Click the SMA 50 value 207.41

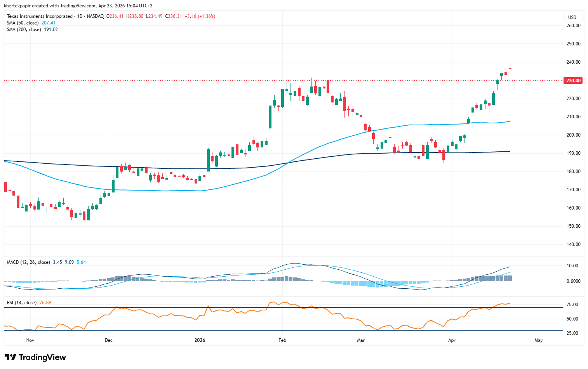[x=49, y=23]
